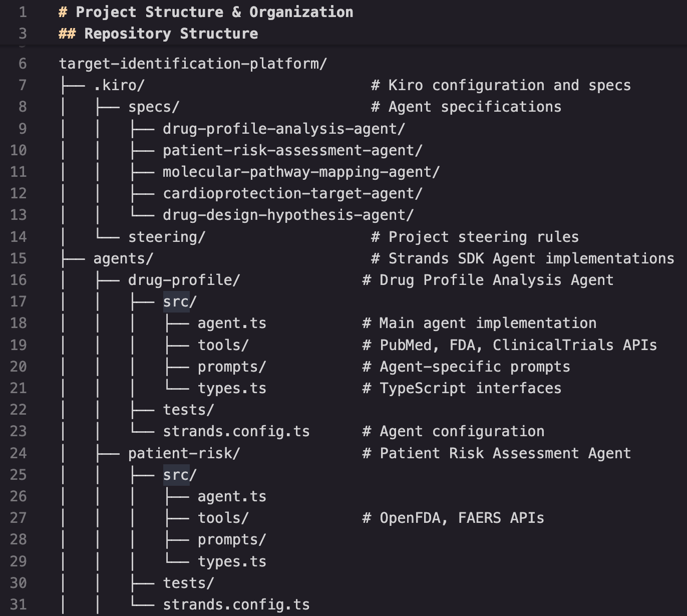Click cardioprotection-target-agent/ entry
The width and height of the screenshot is (687, 616).
click(x=292, y=193)
